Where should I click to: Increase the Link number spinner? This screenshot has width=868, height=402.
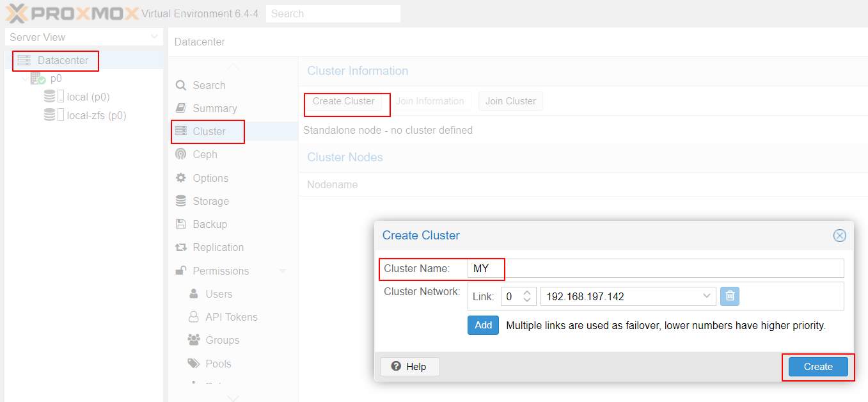pyautogui.click(x=527, y=293)
